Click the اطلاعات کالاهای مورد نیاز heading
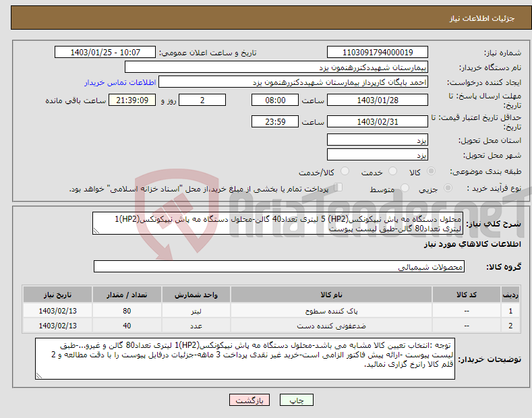 tap(472, 244)
